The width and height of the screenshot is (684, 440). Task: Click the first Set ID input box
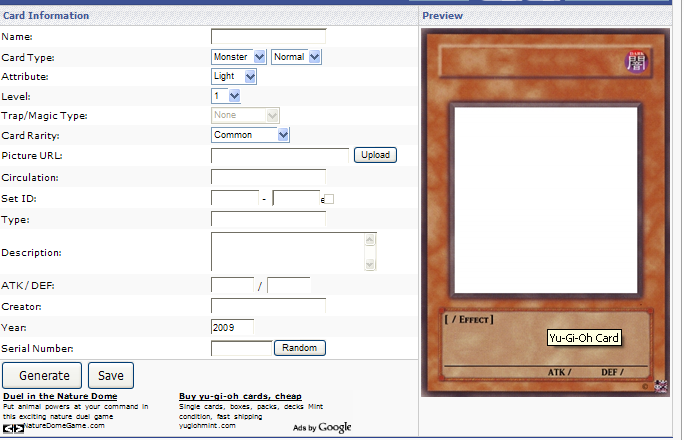[x=235, y=198]
